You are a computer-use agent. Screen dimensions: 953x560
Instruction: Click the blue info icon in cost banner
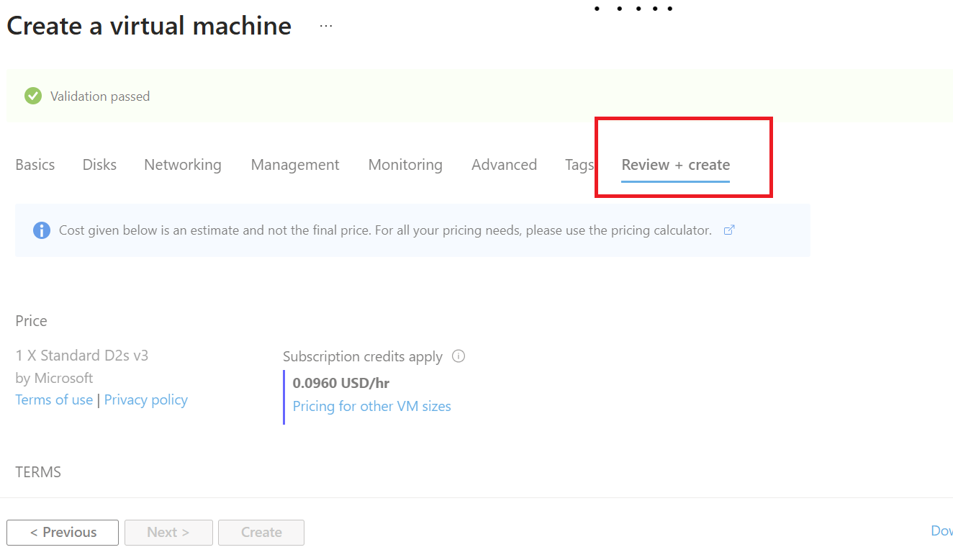pos(42,230)
